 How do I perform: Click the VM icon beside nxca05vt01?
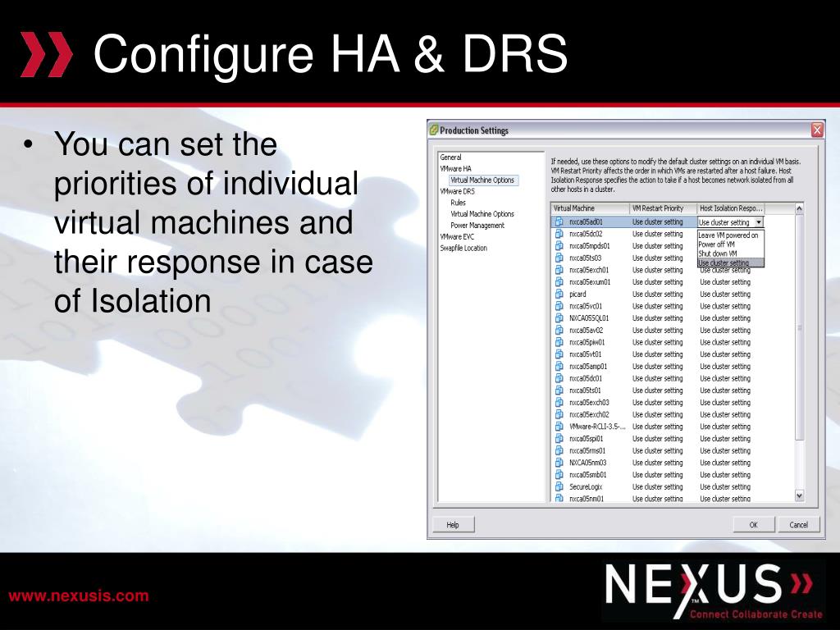(x=559, y=354)
